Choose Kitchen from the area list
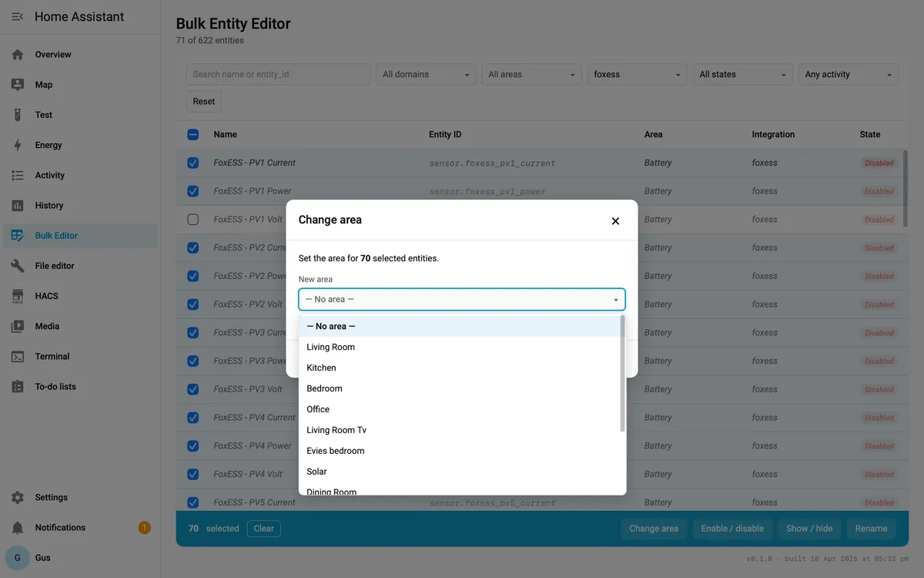924x578 pixels. click(x=460, y=368)
